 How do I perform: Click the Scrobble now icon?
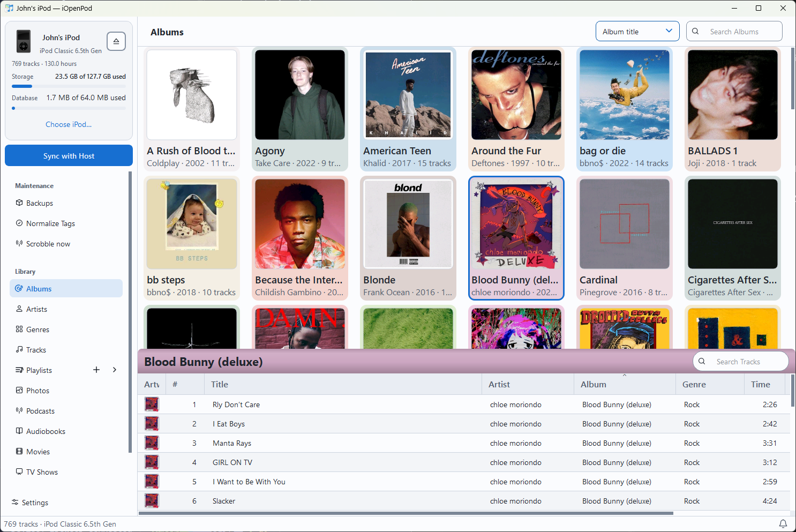point(19,244)
